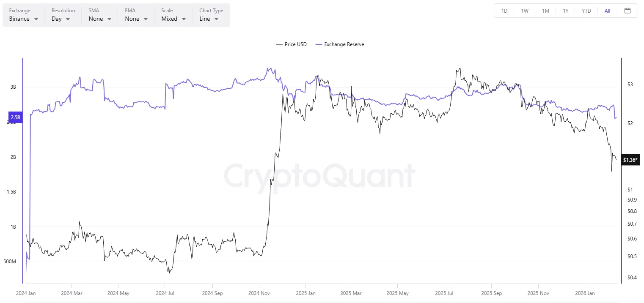644x303 pixels.
Task: Select the 1Y range button
Action: click(566, 11)
